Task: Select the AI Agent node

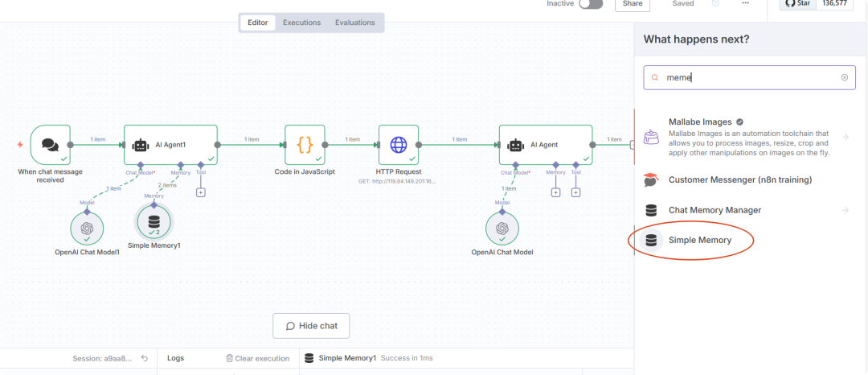Action: pos(546,145)
